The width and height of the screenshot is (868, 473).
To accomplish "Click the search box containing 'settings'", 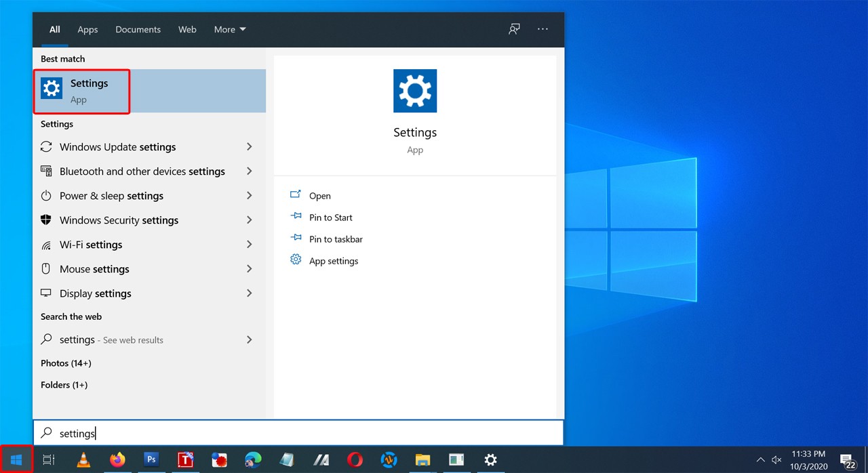I will [298, 433].
